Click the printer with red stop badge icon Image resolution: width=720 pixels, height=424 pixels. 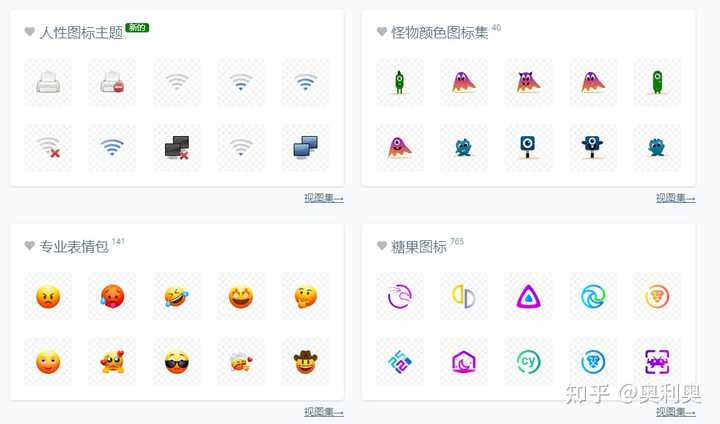tap(112, 83)
